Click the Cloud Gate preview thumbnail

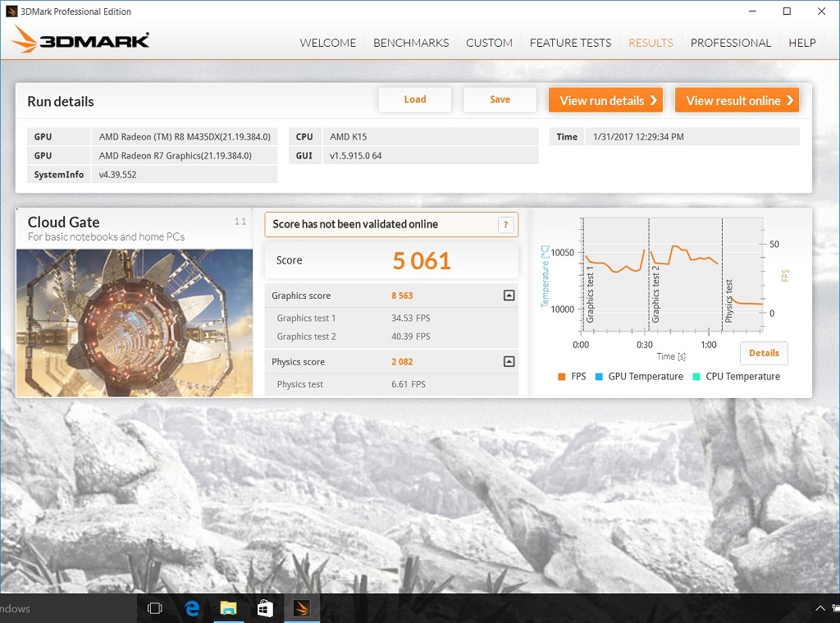(x=135, y=323)
